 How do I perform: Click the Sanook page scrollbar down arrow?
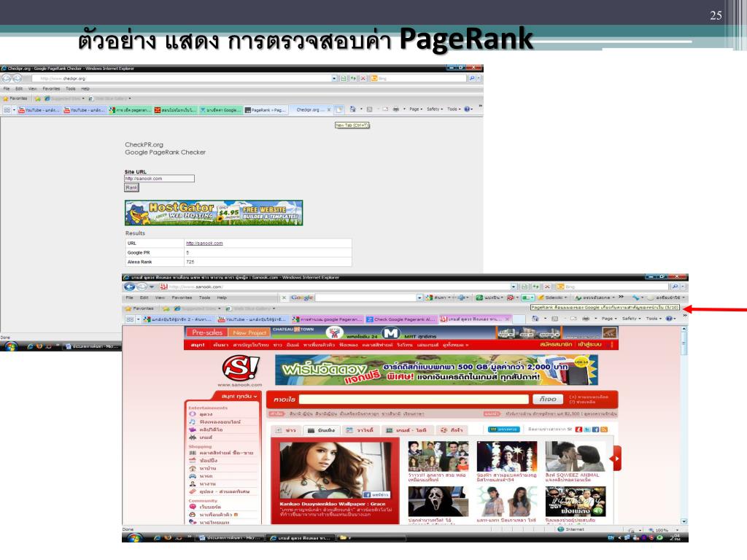click(x=684, y=521)
